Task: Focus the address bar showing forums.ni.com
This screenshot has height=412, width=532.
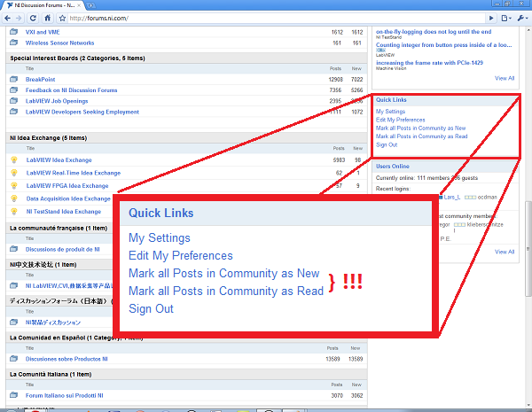Action: (x=276, y=18)
